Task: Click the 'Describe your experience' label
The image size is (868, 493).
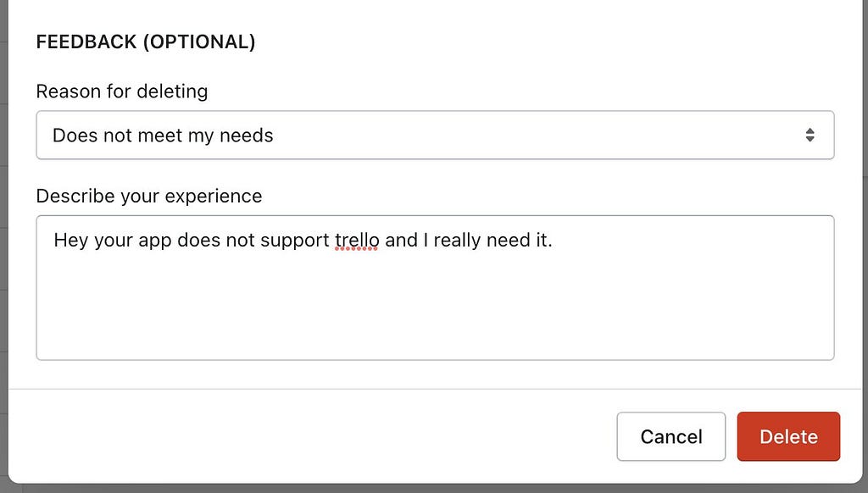Action: point(149,196)
